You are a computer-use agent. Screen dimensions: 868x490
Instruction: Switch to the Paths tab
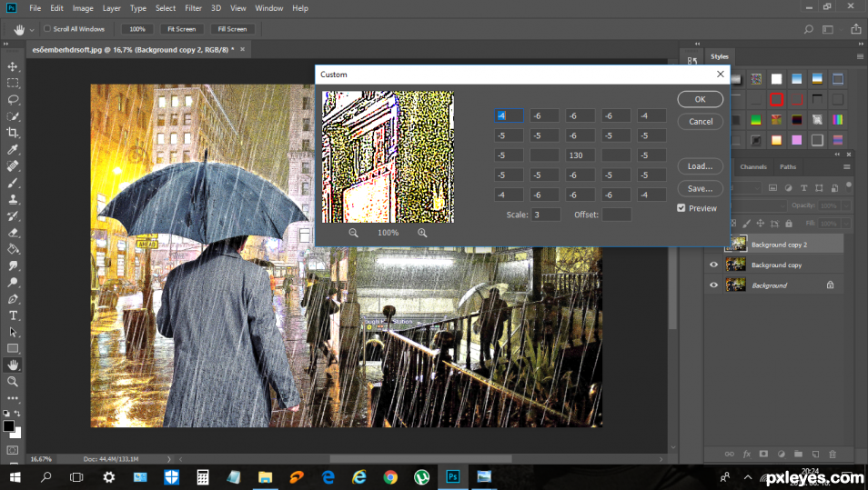click(x=788, y=166)
